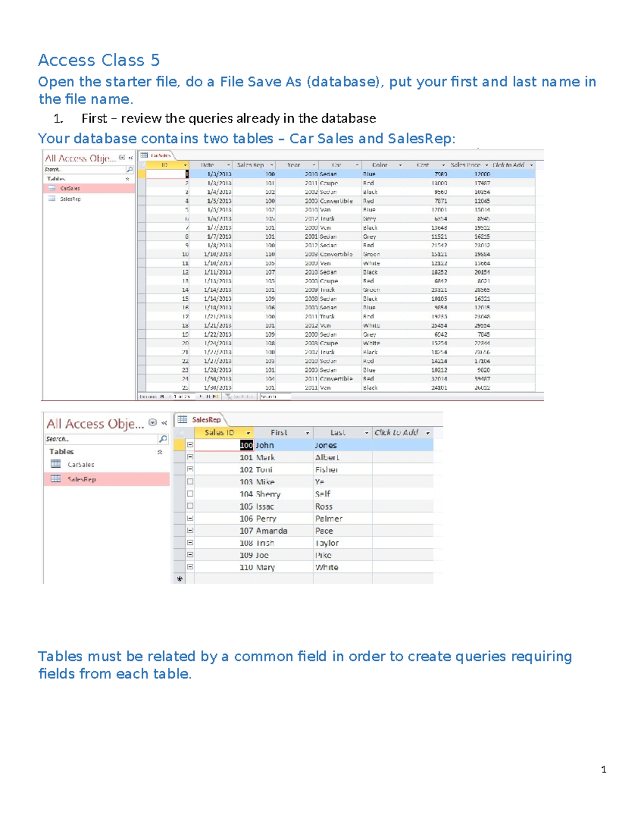Screen dimensions: 644x834
Task: Click Search box in CarSales record navigation bar
Action: (275, 396)
